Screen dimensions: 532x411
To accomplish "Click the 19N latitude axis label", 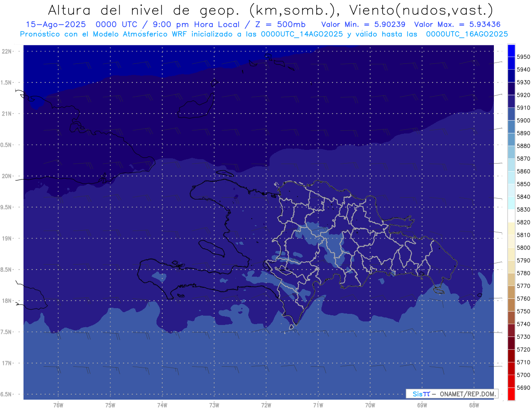I will [x=6, y=238].
